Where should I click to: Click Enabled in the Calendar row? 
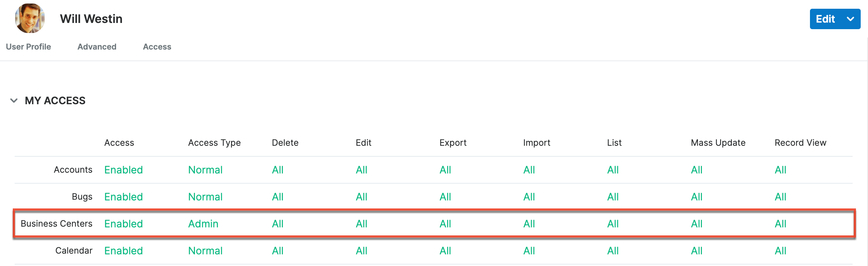[123, 251]
